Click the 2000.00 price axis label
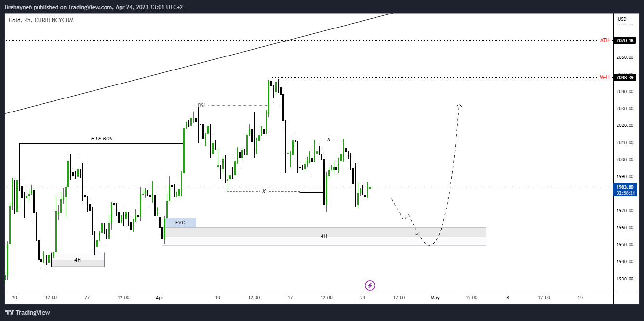Viewport: 644px width, 321px height. [625, 160]
